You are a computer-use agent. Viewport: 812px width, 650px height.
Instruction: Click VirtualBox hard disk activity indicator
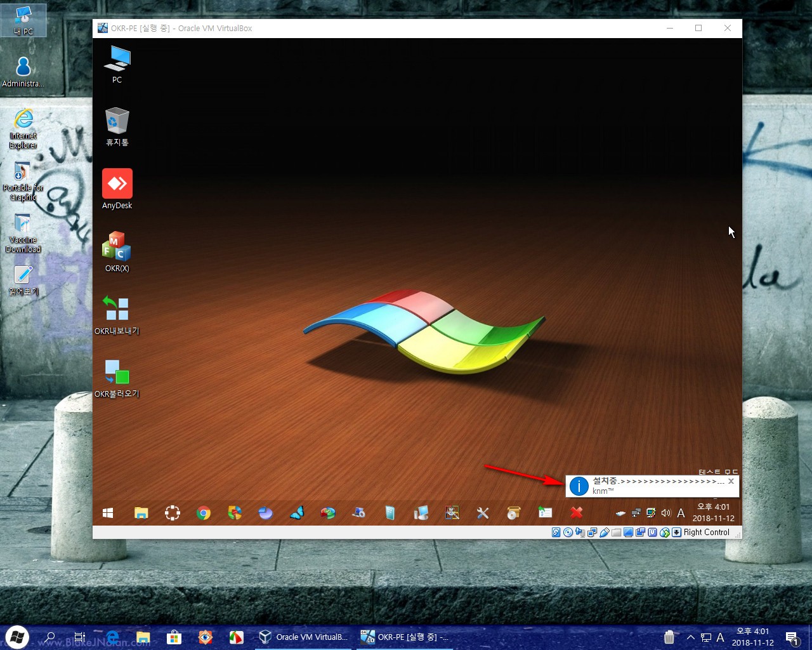tap(556, 533)
